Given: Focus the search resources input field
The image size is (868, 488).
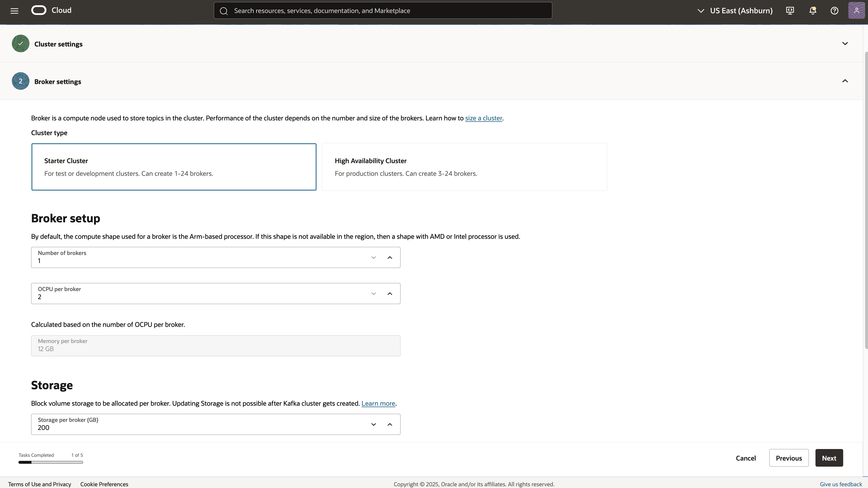Looking at the screenshot, I should pyautogui.click(x=388, y=11).
